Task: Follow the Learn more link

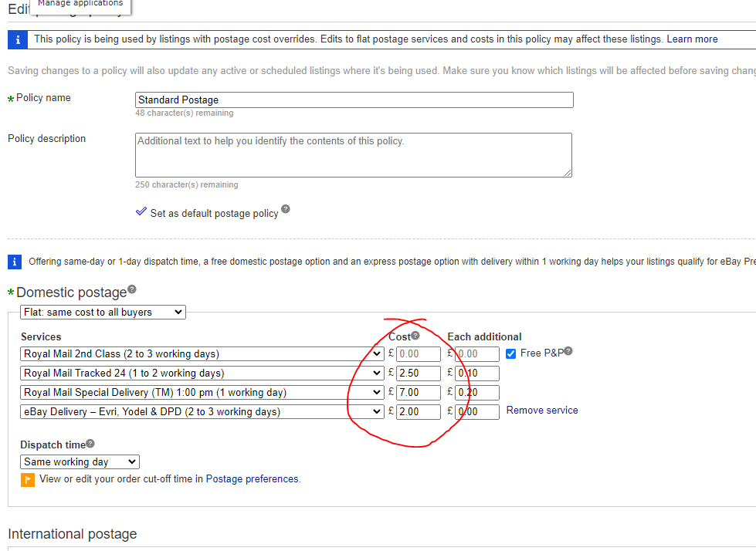Action: [692, 39]
